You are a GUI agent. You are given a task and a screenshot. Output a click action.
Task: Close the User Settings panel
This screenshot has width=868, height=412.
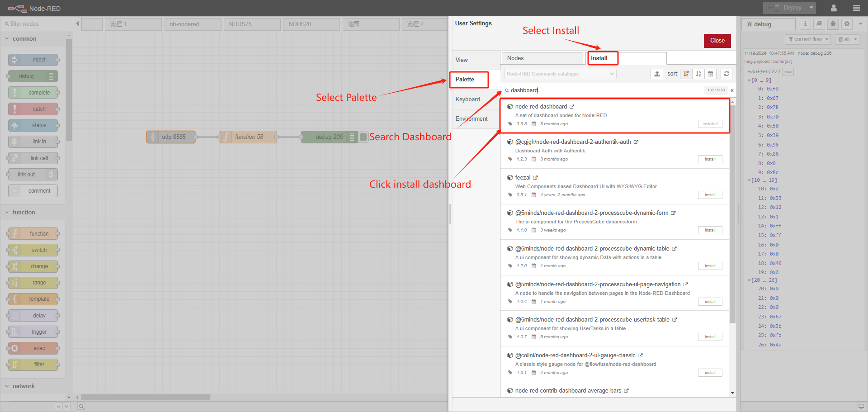coord(717,41)
